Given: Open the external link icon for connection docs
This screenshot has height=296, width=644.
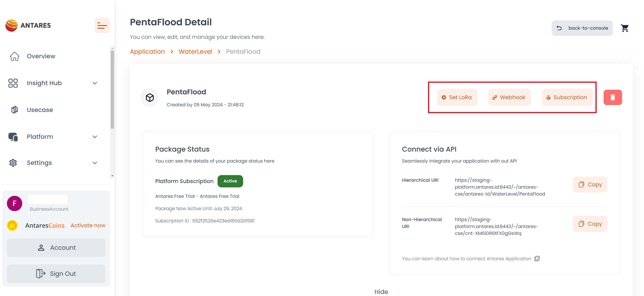Looking at the screenshot, I should point(537,258).
